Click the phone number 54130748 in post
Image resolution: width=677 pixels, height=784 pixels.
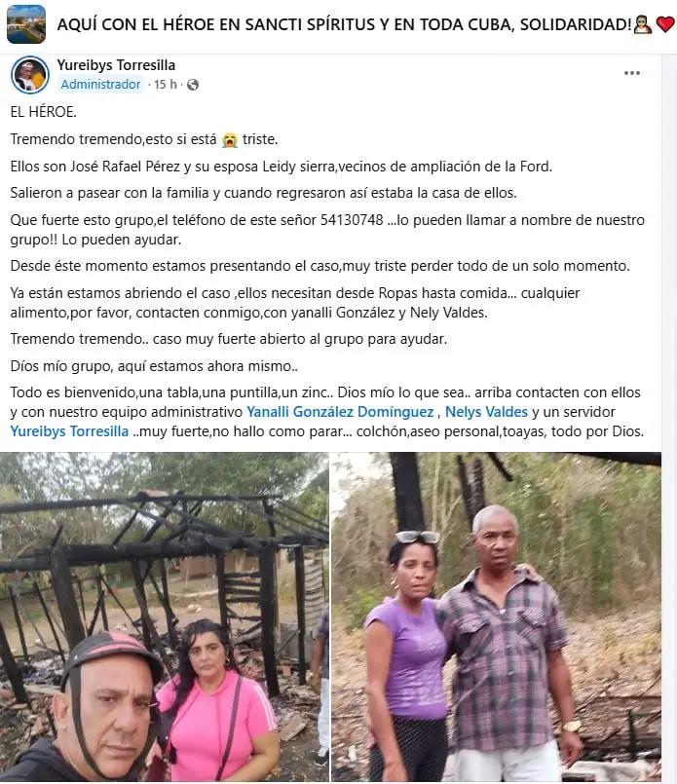point(352,220)
